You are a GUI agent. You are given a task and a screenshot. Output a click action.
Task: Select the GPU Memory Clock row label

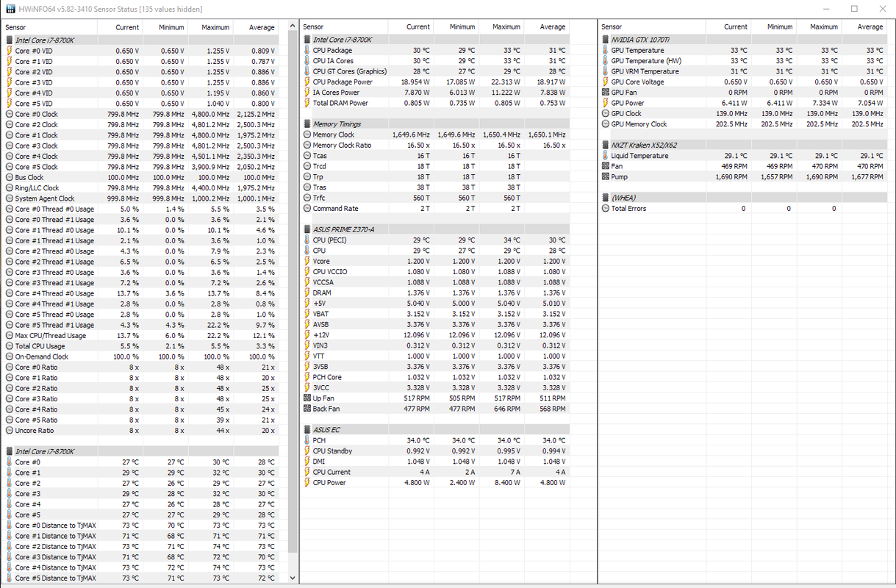639,124
